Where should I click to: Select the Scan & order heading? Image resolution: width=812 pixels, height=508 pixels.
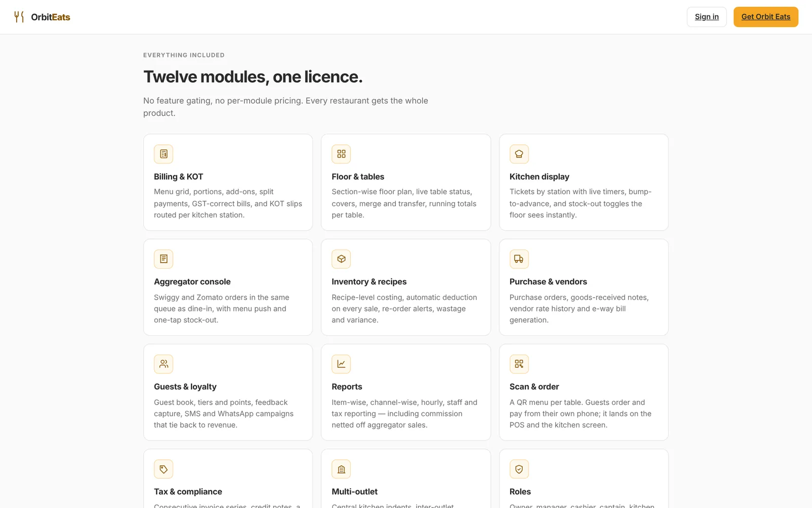pyautogui.click(x=534, y=387)
